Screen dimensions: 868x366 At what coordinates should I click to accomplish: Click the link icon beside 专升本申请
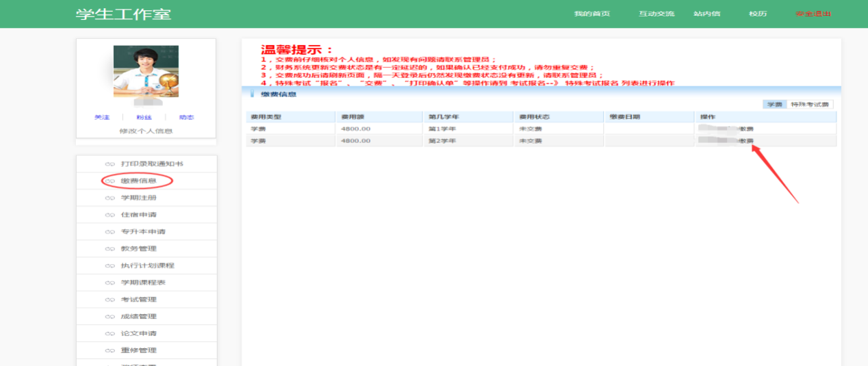tap(109, 232)
